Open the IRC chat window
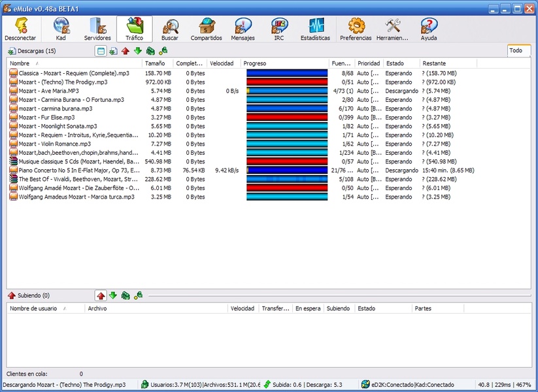538x392 pixels. 279,29
